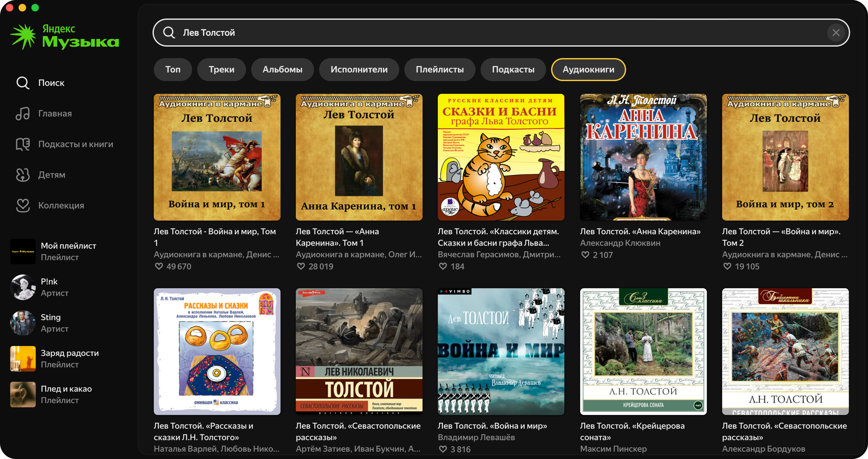
Task: Open title Лев Толстой — «Анна Каренина». Том 1
Action: click(x=337, y=237)
